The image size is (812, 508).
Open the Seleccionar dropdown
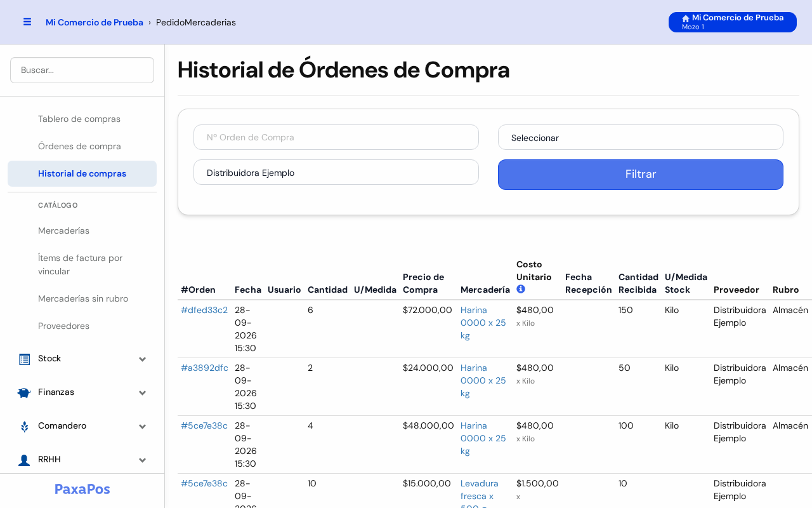click(641, 137)
